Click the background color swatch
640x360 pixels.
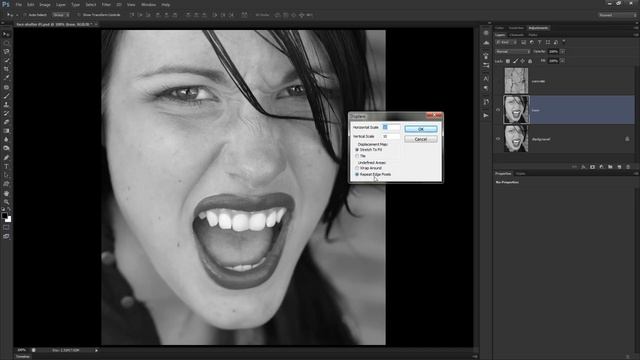pyautogui.click(x=9, y=220)
